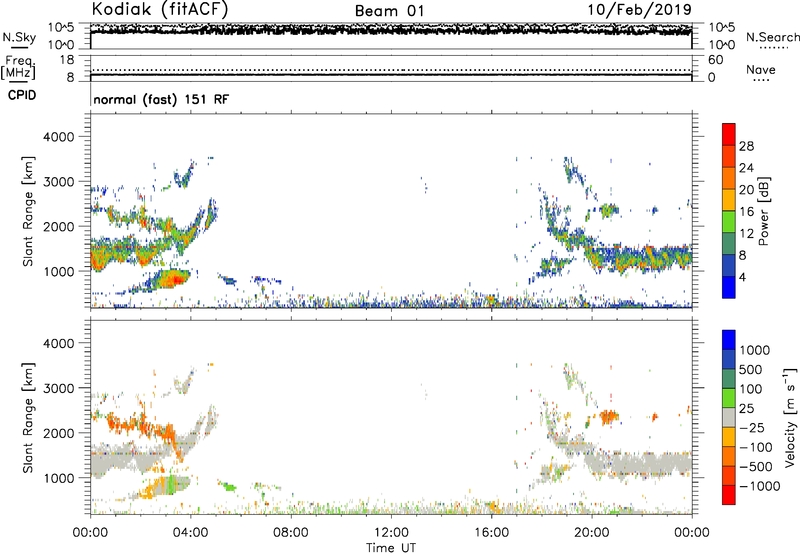The width and height of the screenshot is (800, 554).
Task: Click the '28' power colorbar tick
Action: [x=746, y=146]
